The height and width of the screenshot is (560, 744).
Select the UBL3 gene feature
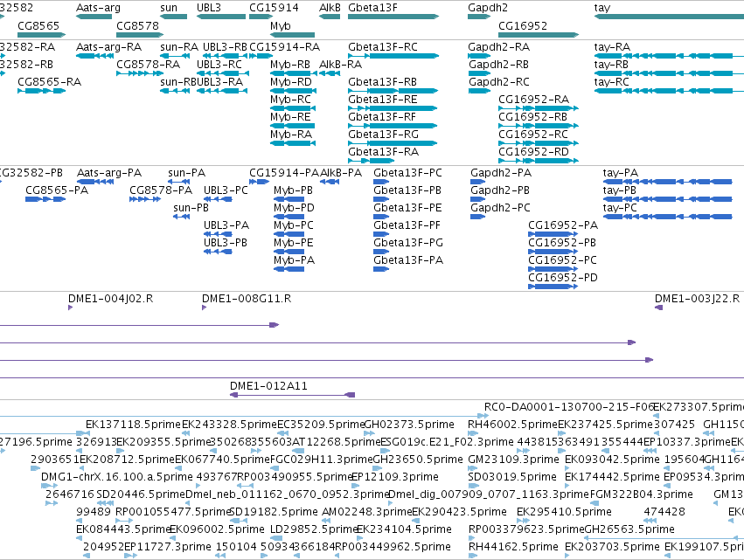tap(221, 17)
